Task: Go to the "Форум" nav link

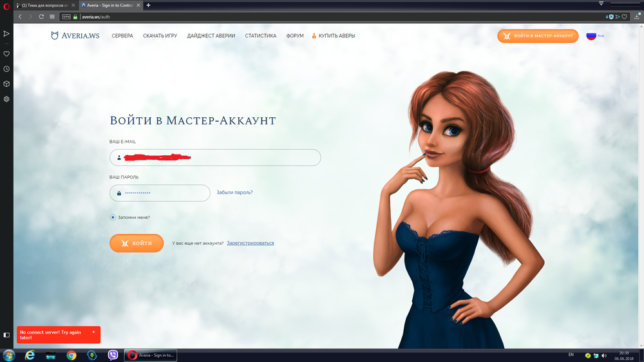Action: tap(294, 36)
